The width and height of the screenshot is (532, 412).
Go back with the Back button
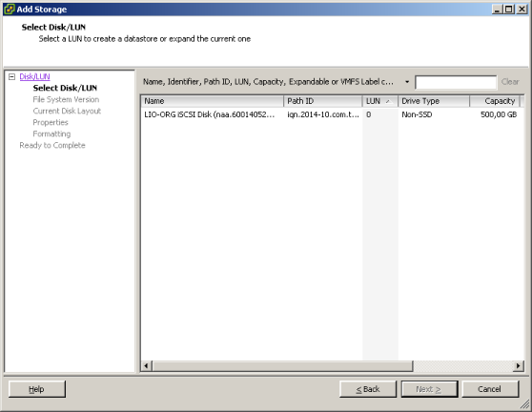(x=368, y=389)
